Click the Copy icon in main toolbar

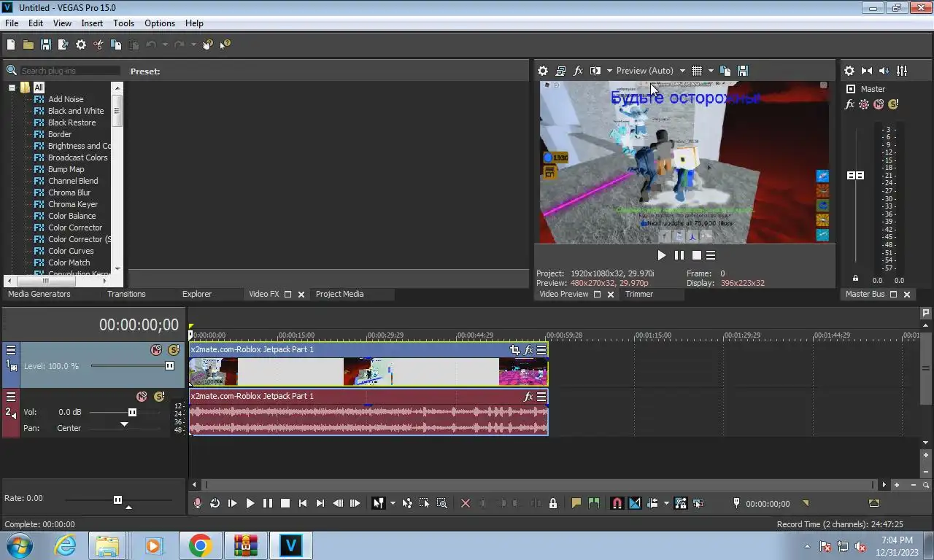click(x=116, y=45)
